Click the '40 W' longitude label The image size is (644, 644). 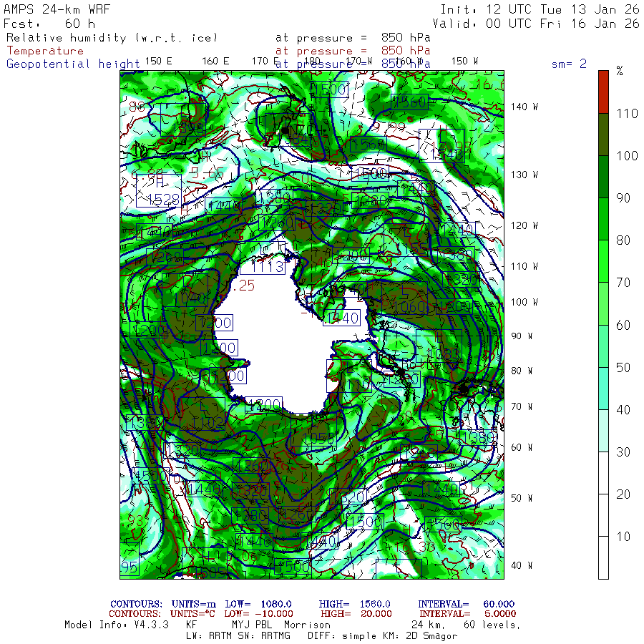click(x=522, y=565)
